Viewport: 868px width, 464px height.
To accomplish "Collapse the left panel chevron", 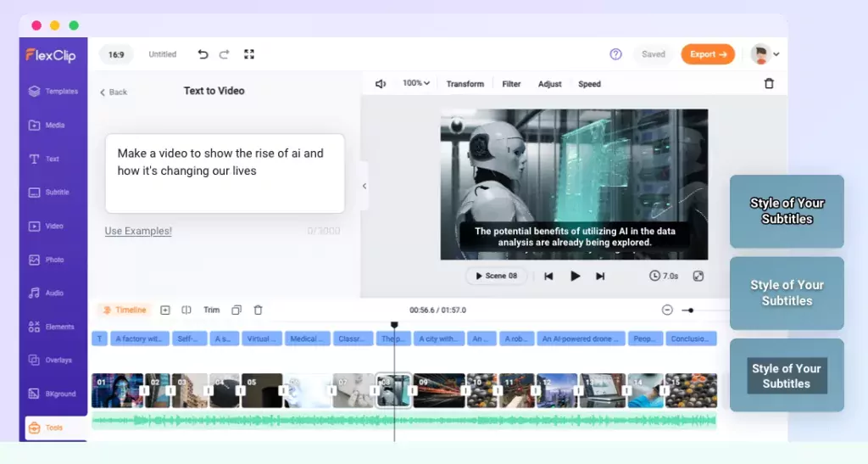I will pyautogui.click(x=364, y=186).
